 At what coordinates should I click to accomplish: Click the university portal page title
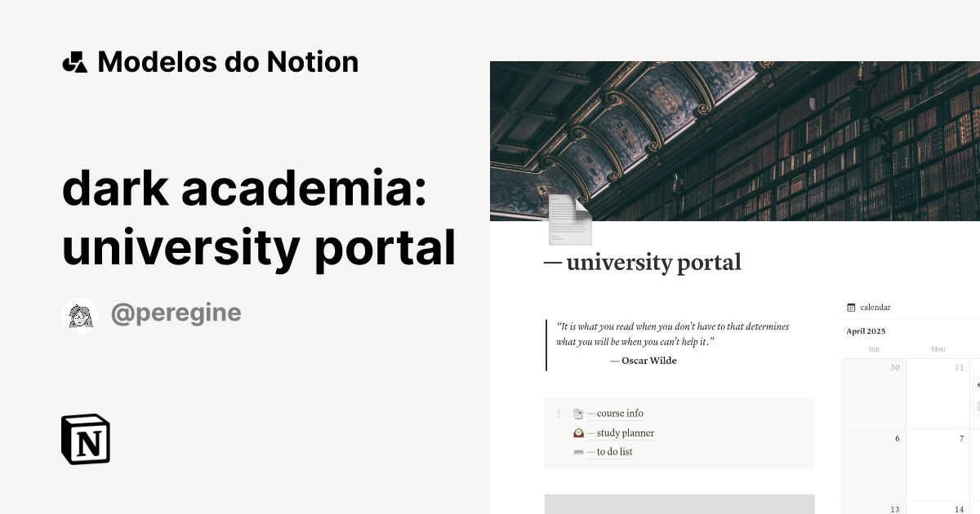click(x=644, y=262)
